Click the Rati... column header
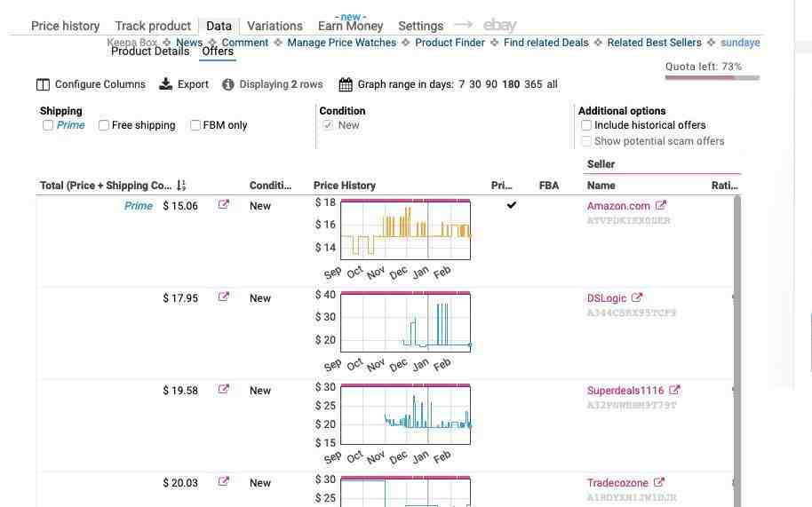 point(724,186)
